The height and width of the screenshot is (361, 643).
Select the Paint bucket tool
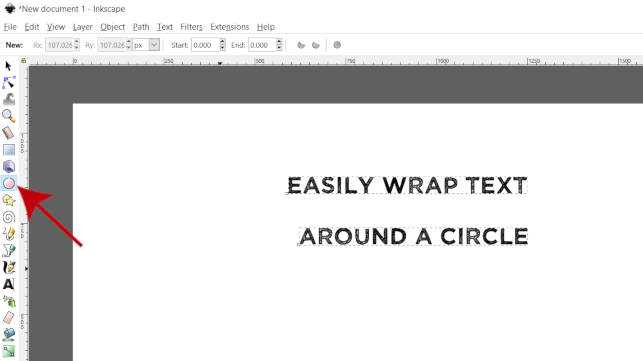pos(9,334)
